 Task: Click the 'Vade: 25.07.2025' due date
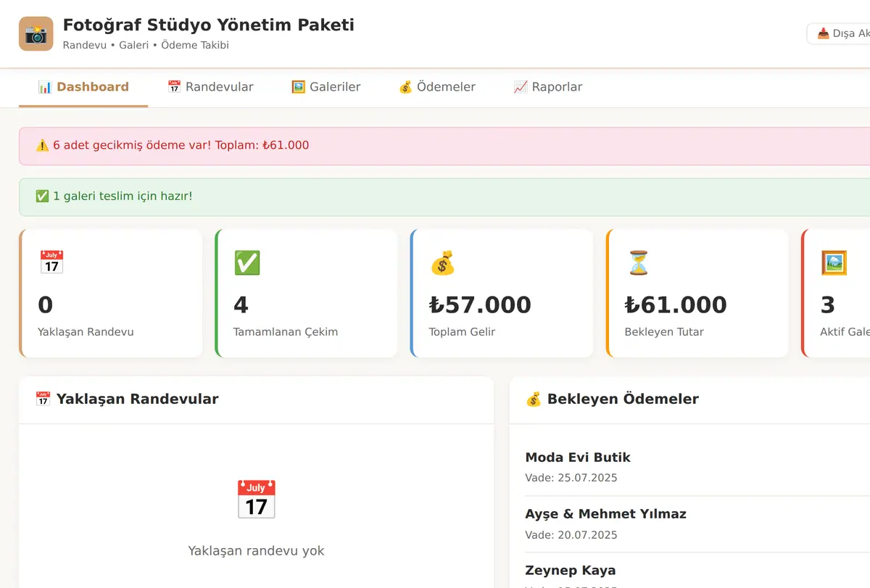(x=571, y=478)
